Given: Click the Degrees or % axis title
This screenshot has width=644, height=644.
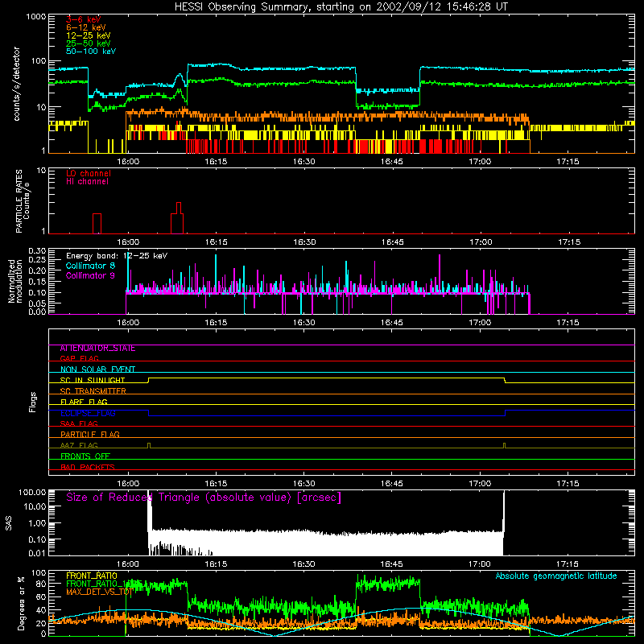Looking at the screenshot, I should click(x=21, y=604).
